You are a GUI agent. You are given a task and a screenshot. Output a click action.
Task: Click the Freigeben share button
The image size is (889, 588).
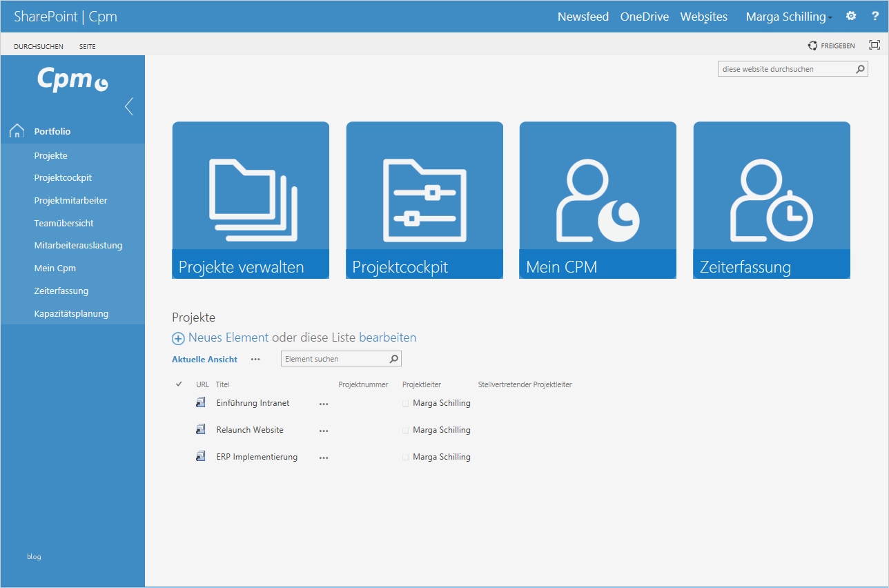pos(832,46)
